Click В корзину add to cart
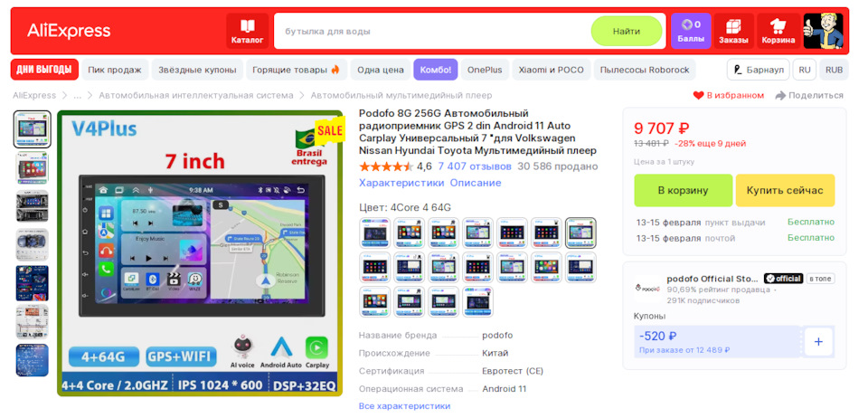The image size is (868, 418). tap(684, 191)
